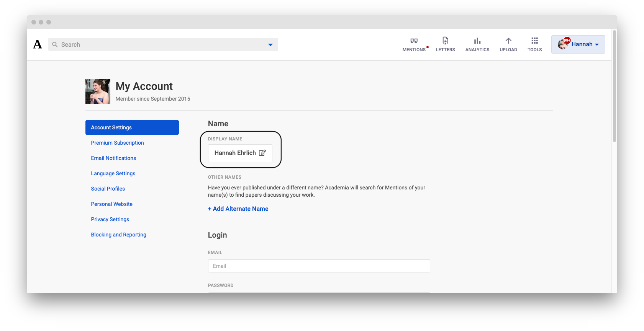
Task: Open the Hannah user menu dropdown
Action: tap(578, 44)
